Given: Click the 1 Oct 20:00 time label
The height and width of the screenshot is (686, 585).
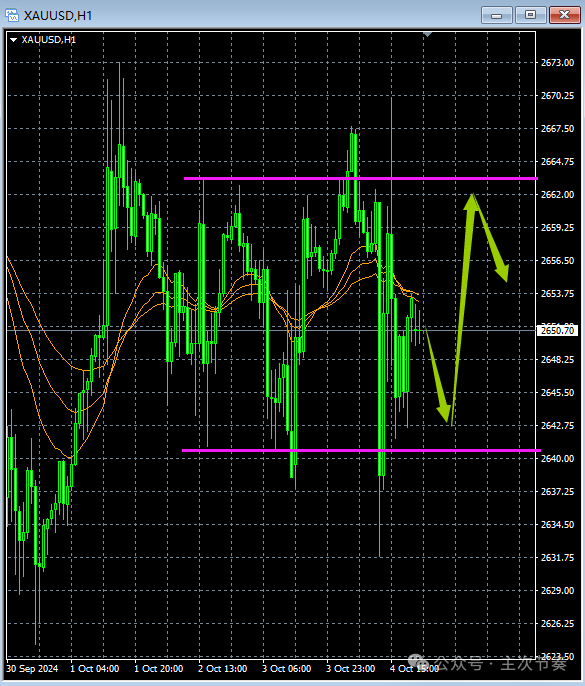Looking at the screenshot, I should point(158,669).
